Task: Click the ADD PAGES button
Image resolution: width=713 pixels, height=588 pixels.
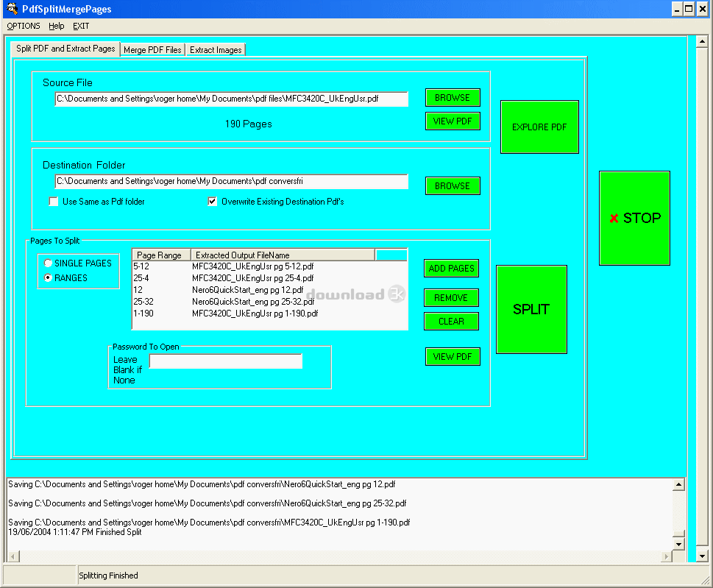Action: tap(451, 269)
